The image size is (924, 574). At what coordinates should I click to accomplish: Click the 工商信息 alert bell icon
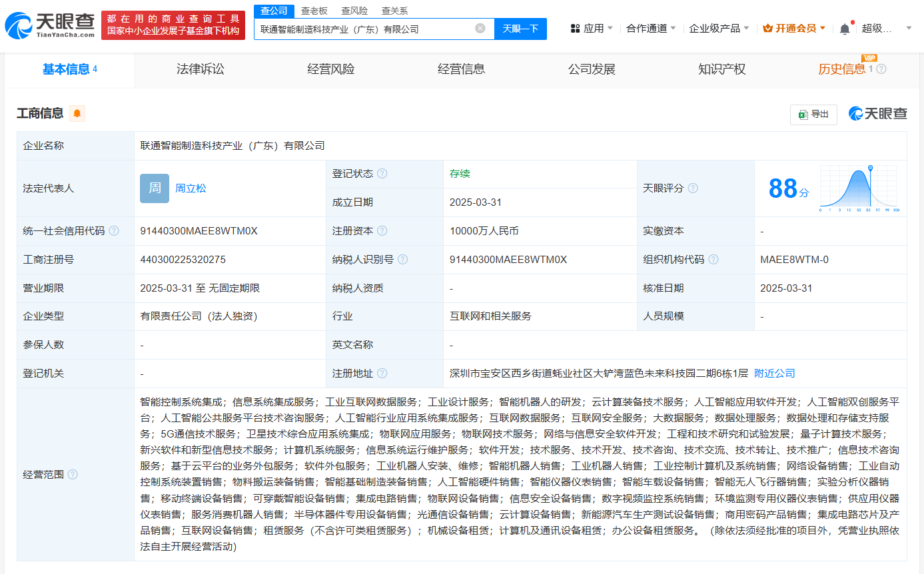click(x=77, y=113)
